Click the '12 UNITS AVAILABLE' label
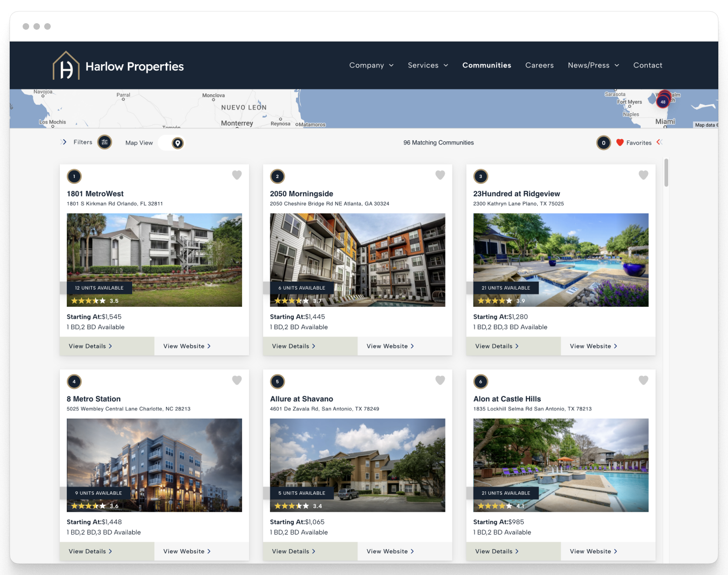 pos(99,288)
